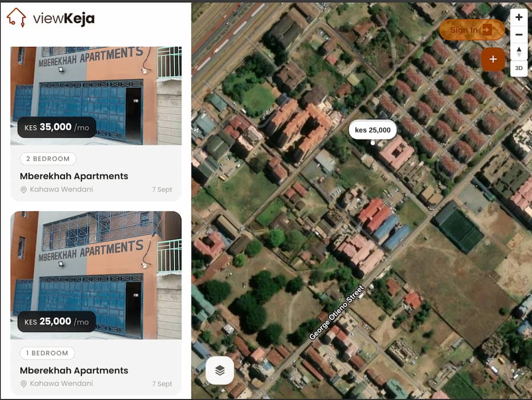The height and width of the screenshot is (400, 532).
Task: Click location pin icon on 2 bedroom card
Action: (x=23, y=190)
